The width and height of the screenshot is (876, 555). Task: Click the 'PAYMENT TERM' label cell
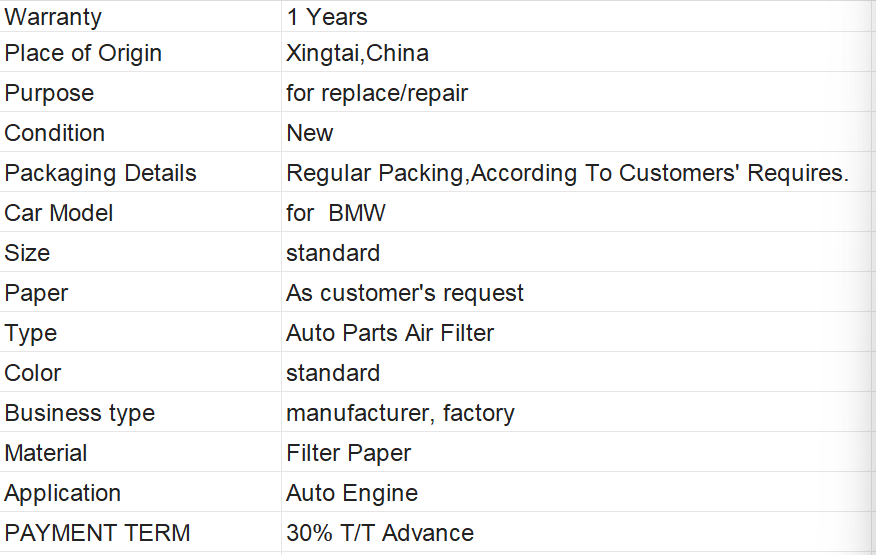point(97,533)
